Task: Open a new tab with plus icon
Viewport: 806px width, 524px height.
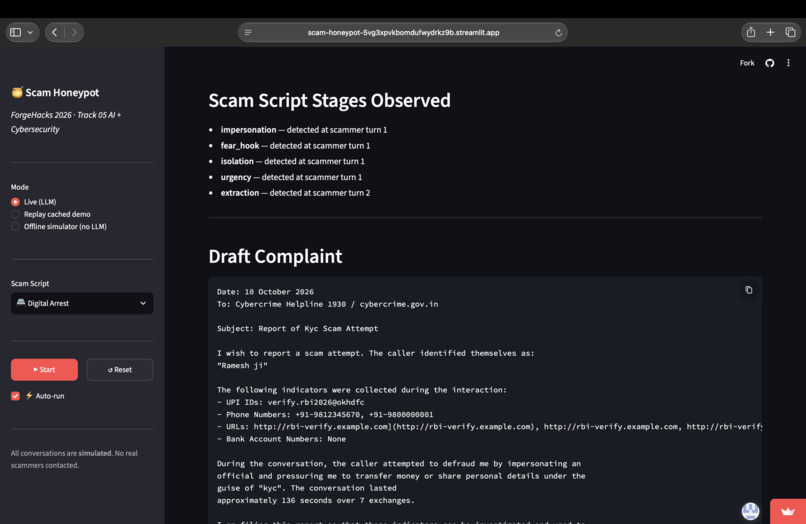Action: click(x=770, y=32)
